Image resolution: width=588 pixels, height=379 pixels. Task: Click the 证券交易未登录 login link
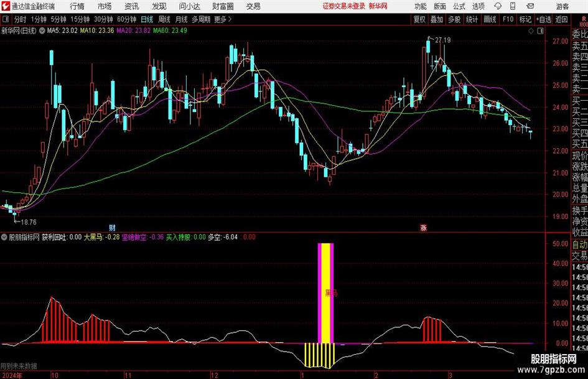pos(344,6)
